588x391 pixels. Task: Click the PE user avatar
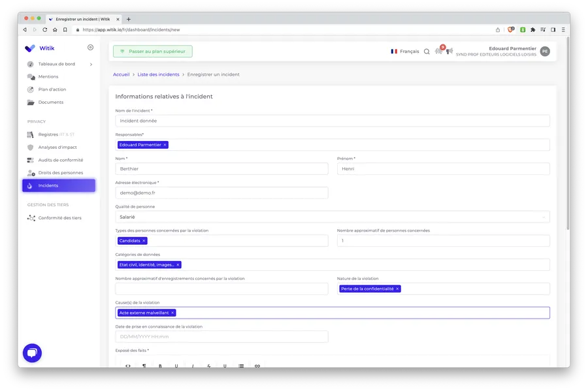(x=545, y=52)
